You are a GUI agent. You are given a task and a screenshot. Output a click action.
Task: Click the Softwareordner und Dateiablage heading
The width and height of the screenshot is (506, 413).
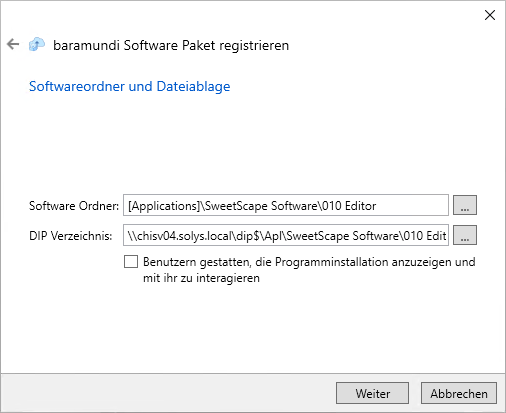130,86
